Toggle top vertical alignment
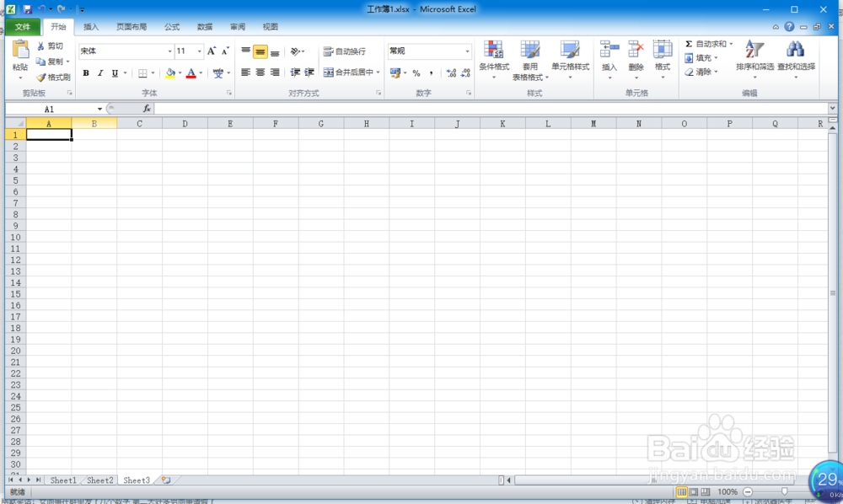Viewport: 843px width, 504px height. pos(245,51)
